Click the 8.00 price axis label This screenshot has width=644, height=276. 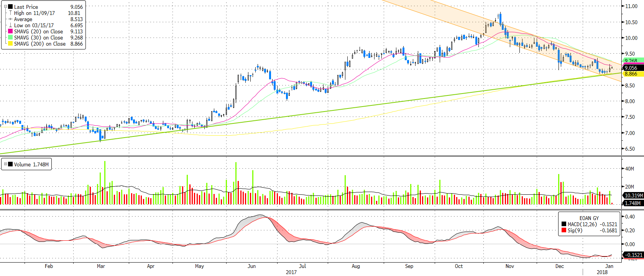[x=630, y=101]
